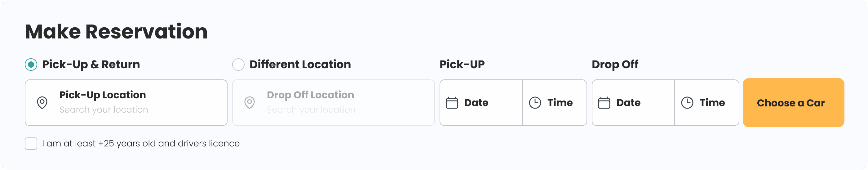Check the +25 years old checkbox
Image resolution: width=868 pixels, height=170 pixels.
pyautogui.click(x=31, y=144)
